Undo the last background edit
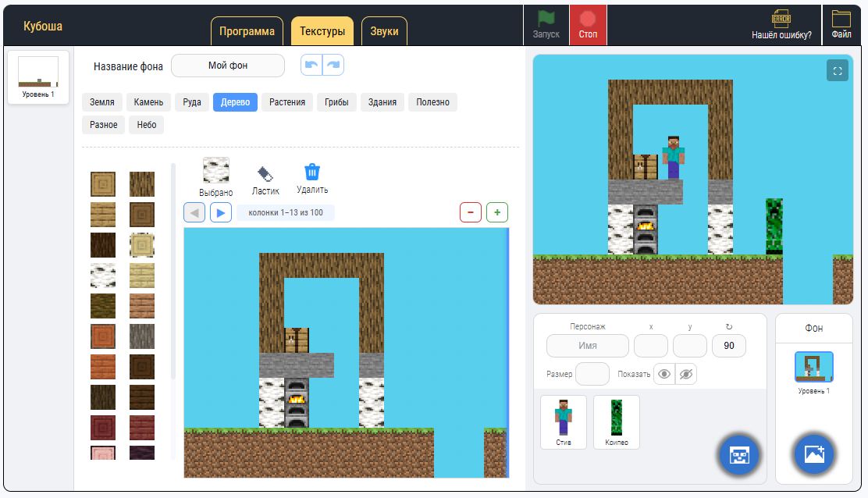The height and width of the screenshot is (498, 868). (311, 66)
